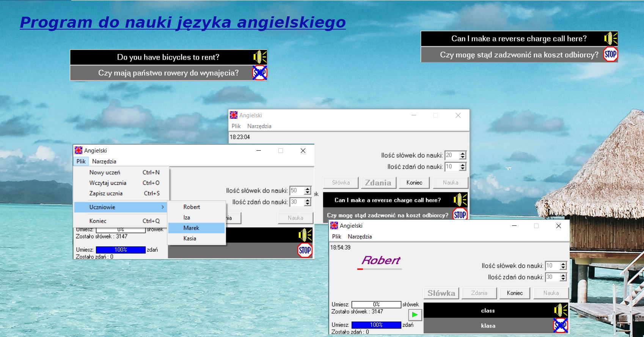
Task: Play audio for "Do you have bicycles to rent?"
Action: pyautogui.click(x=260, y=57)
